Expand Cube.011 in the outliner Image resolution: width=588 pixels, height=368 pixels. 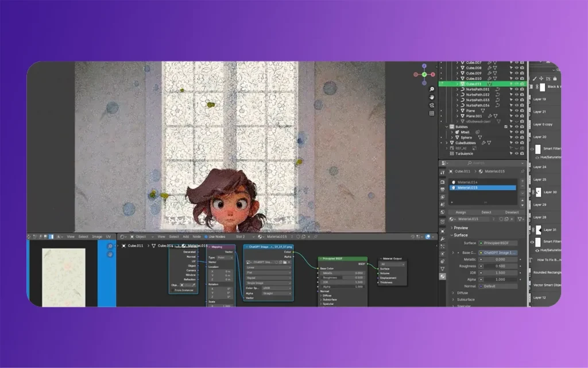point(457,84)
